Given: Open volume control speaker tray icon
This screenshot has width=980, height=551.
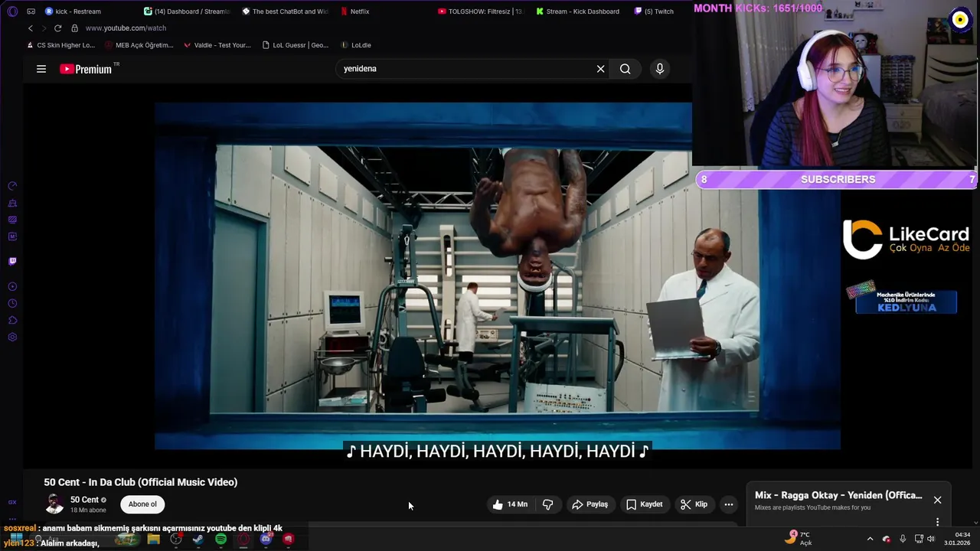Looking at the screenshot, I should pyautogui.click(x=931, y=539).
